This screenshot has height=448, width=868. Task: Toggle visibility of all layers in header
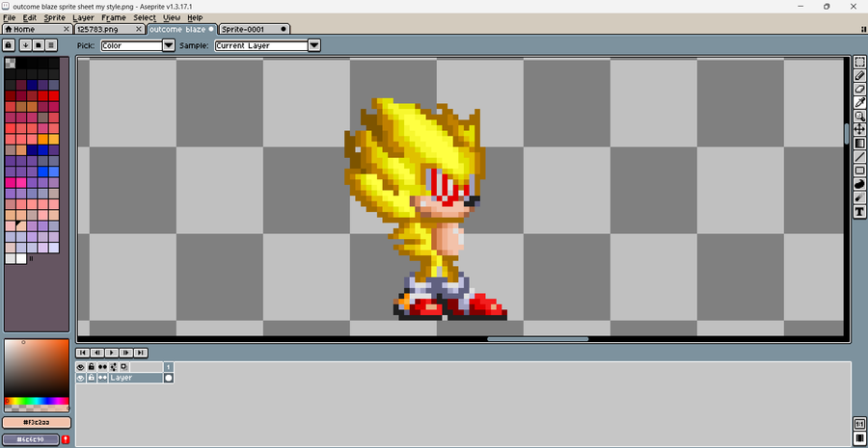[81, 367]
